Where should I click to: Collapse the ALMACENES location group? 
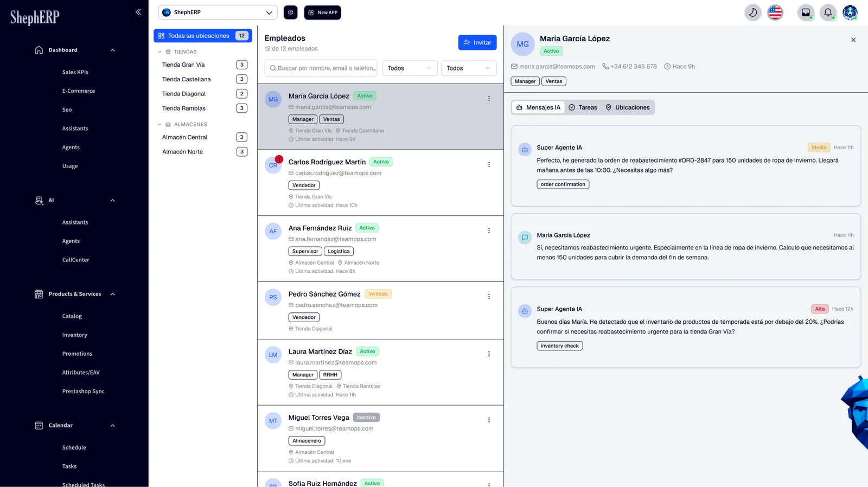click(159, 125)
